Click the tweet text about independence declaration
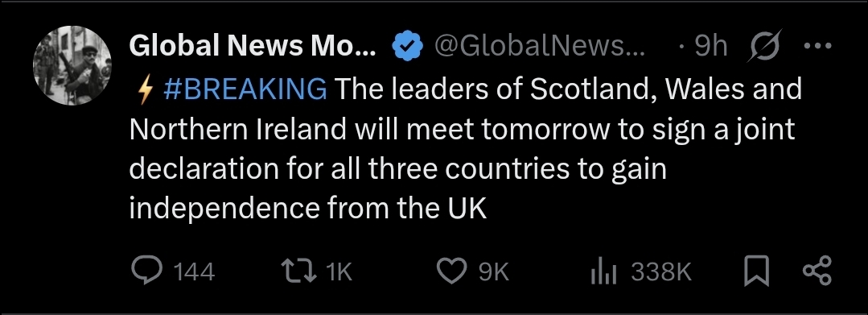 (x=466, y=148)
